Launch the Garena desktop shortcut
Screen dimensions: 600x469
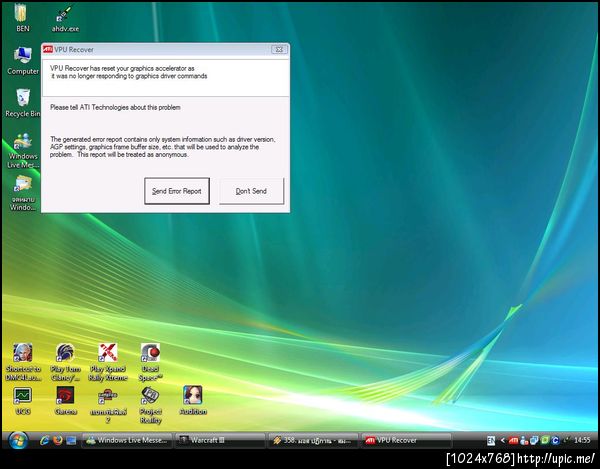pos(65,401)
